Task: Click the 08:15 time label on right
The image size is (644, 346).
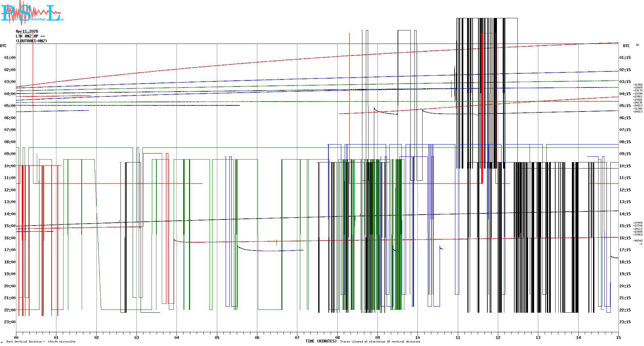Action: 625,142
